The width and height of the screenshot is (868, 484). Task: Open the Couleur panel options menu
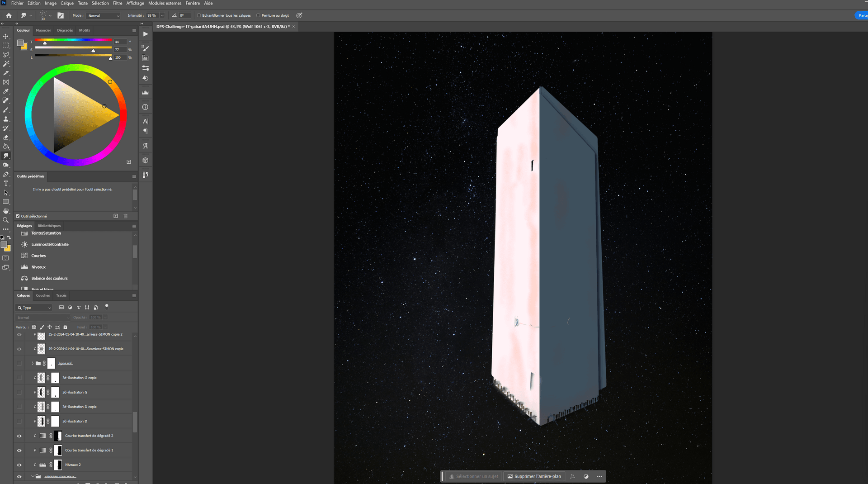pyautogui.click(x=134, y=31)
